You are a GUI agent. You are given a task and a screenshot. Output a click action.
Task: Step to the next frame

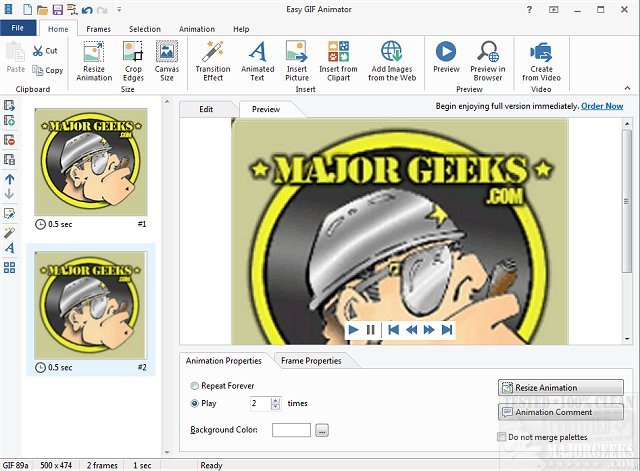tap(429, 330)
